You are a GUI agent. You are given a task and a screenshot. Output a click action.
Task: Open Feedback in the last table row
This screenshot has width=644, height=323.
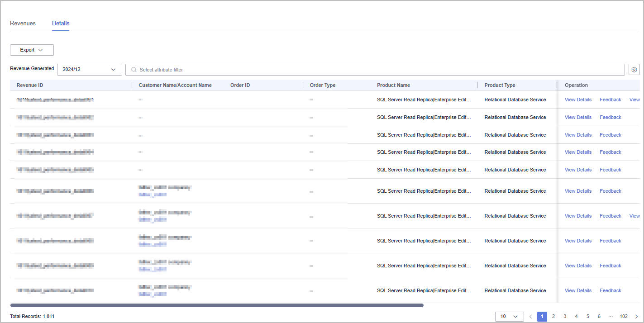[611, 290]
